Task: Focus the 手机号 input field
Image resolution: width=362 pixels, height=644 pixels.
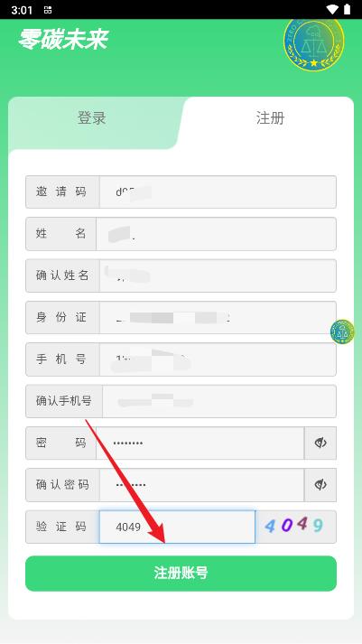Action: [x=218, y=359]
